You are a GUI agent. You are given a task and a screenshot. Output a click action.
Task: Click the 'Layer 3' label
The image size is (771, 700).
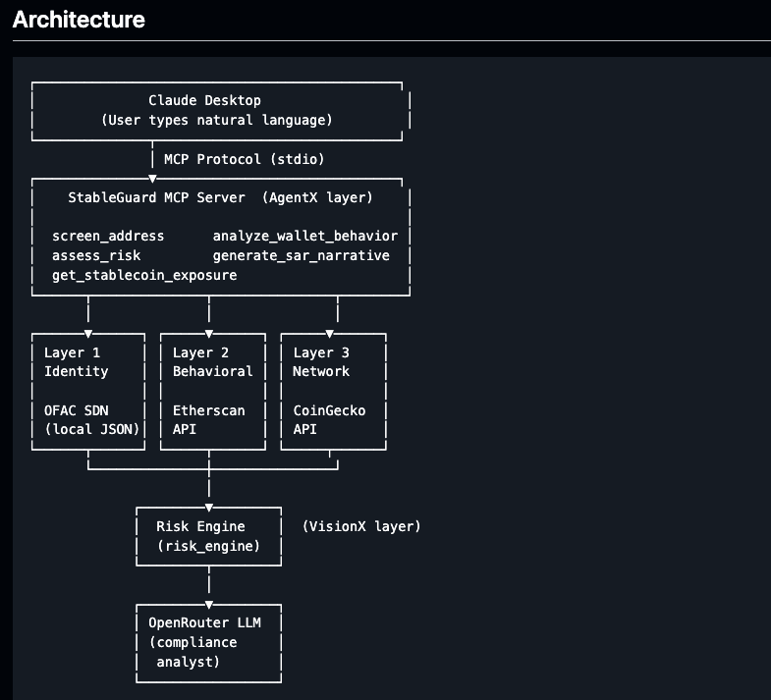(x=321, y=352)
